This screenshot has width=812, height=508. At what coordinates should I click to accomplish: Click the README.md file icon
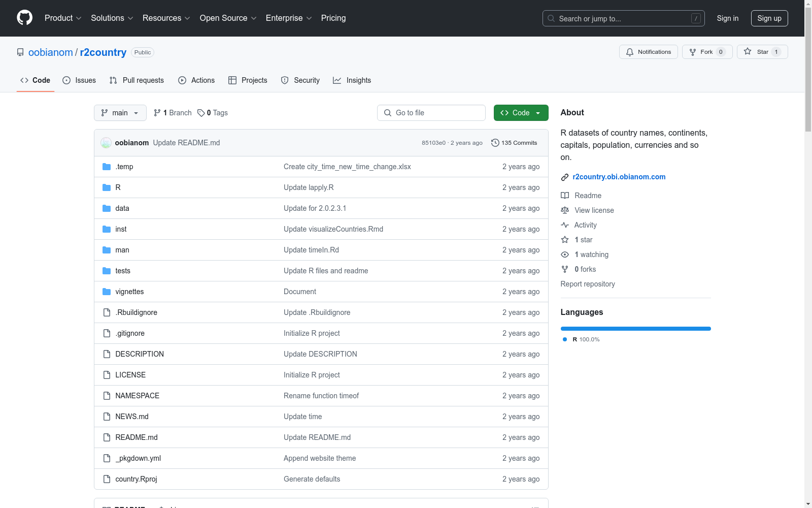coord(107,437)
